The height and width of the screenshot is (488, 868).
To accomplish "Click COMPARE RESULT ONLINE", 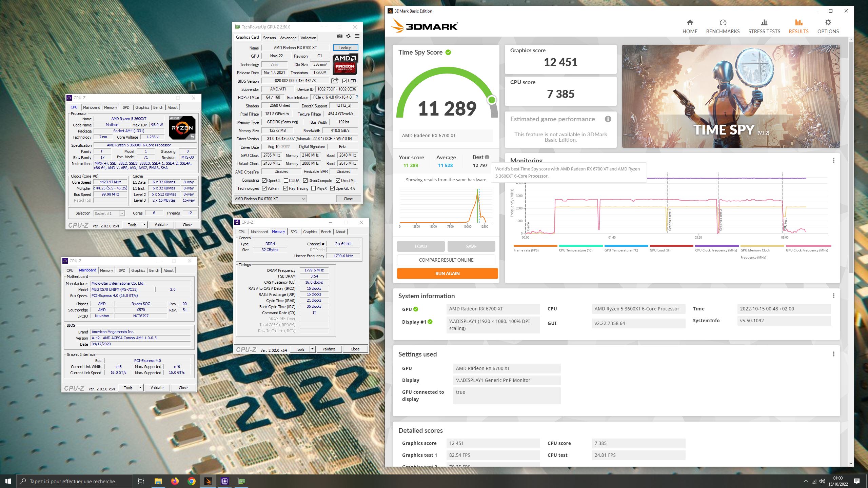I will pos(446,260).
